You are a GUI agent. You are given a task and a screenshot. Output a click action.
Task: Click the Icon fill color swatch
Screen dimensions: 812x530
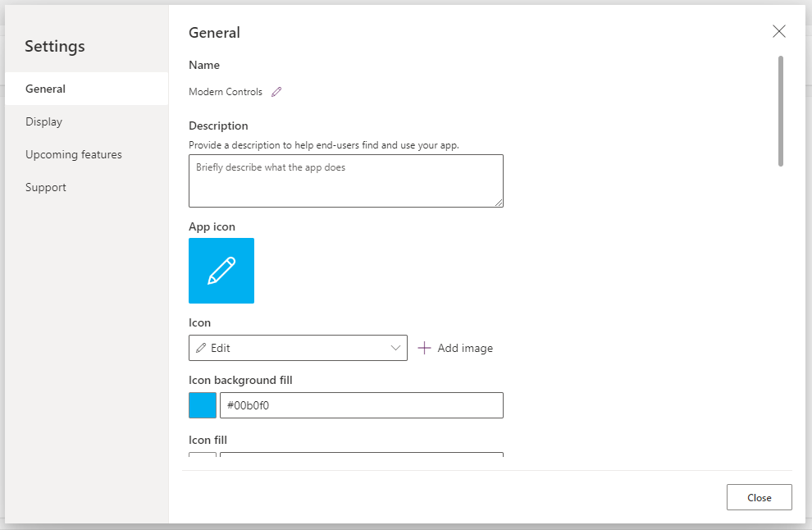(x=203, y=455)
